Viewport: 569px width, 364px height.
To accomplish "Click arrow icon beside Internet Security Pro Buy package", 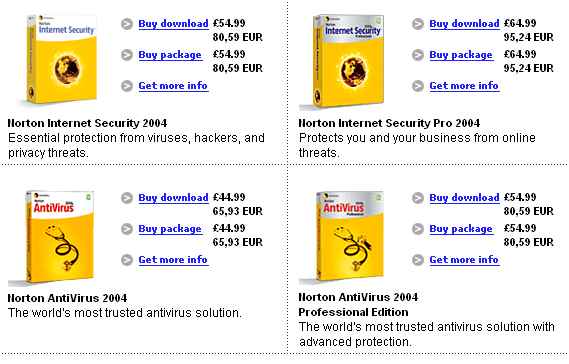I will (x=418, y=55).
